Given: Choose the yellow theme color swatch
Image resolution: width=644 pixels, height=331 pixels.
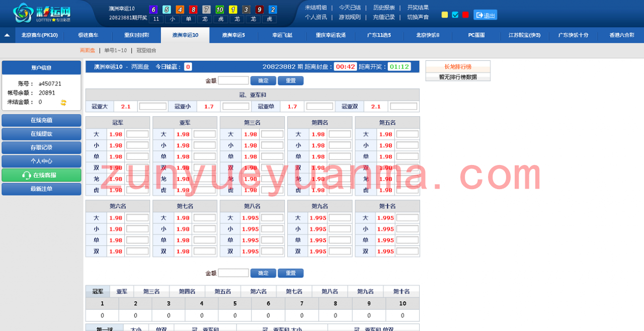Looking at the screenshot, I should [x=445, y=15].
